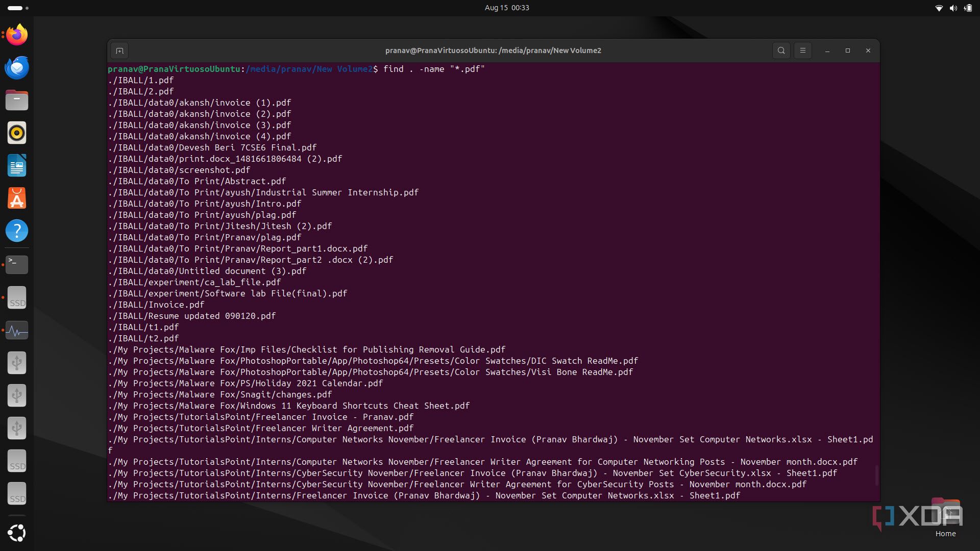The image size is (980, 551).
Task: Open Ubuntu App Center icon
Action: pos(17,198)
